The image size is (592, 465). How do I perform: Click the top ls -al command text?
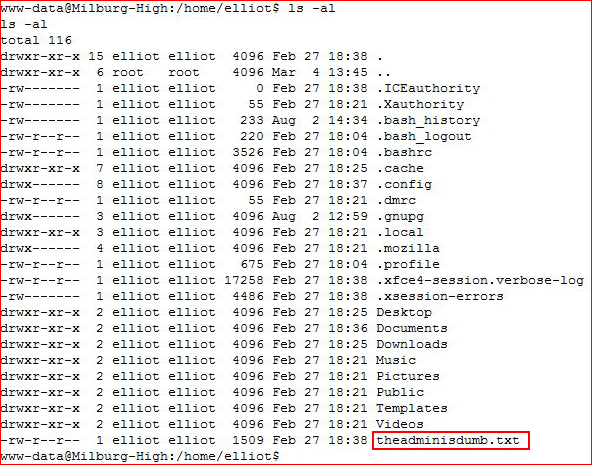[312, 8]
